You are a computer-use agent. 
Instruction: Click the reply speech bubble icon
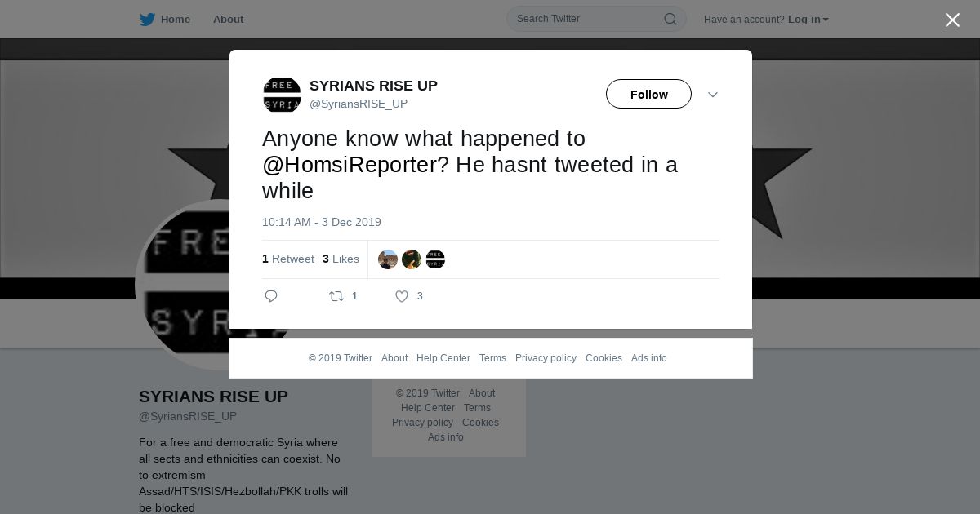pyautogui.click(x=271, y=296)
